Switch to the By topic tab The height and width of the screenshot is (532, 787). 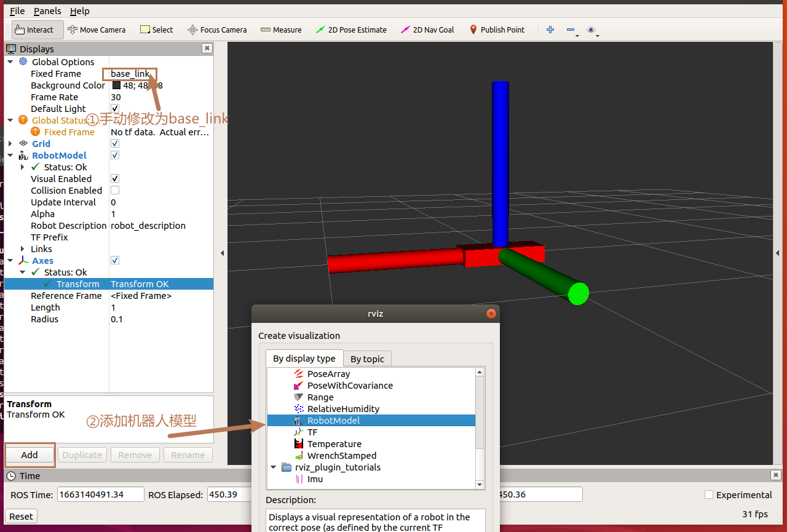pyautogui.click(x=367, y=359)
